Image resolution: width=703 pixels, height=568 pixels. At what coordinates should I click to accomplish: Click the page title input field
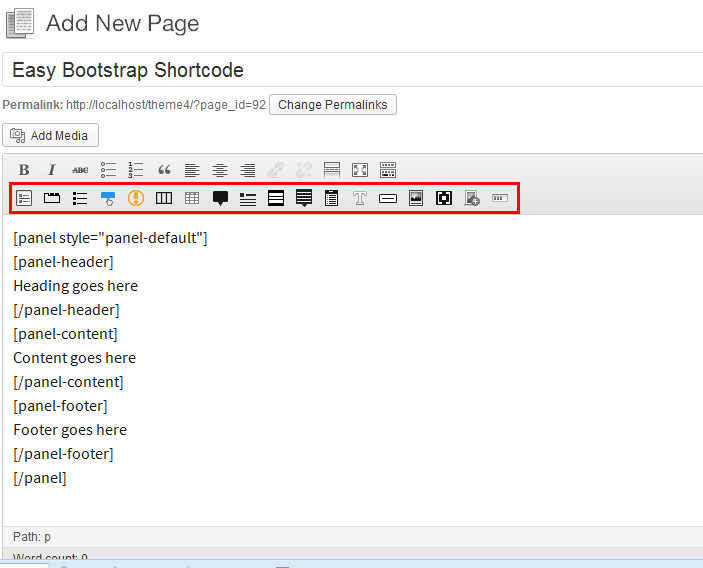350,71
